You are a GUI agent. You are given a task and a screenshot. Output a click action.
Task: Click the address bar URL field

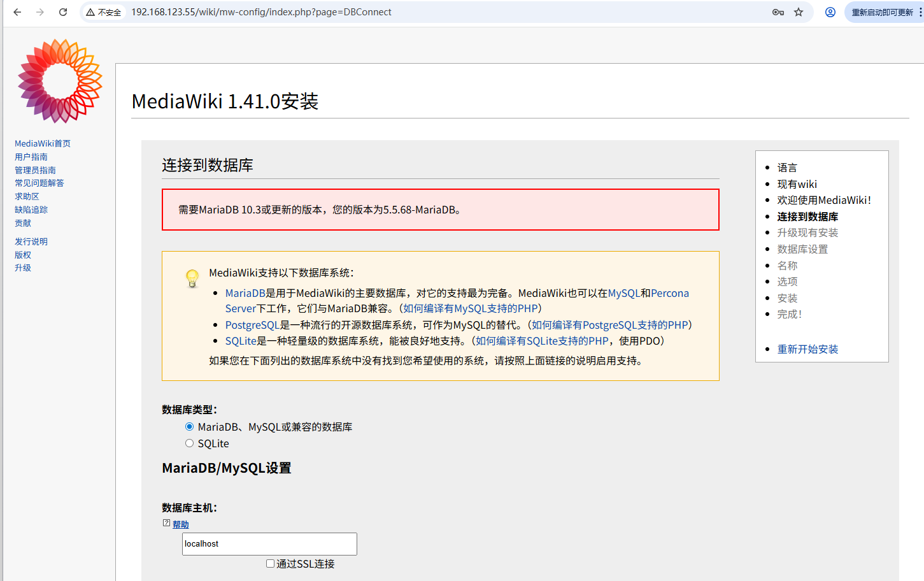[446, 12]
